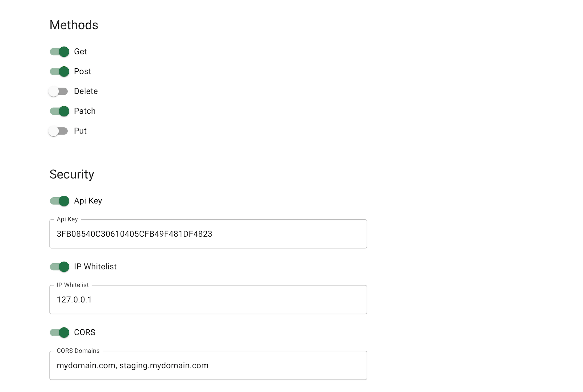Enable the Delete method switch
The image size is (583, 392).
58,91
